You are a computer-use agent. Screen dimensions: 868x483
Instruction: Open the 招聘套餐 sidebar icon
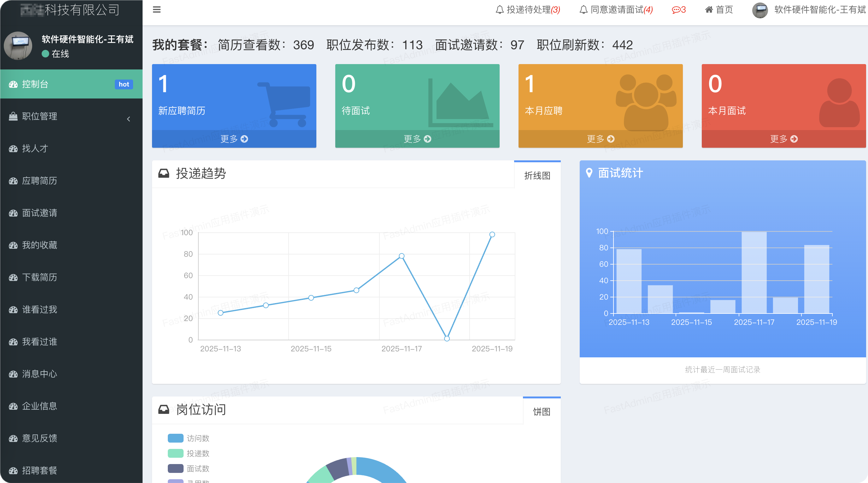tap(13, 470)
